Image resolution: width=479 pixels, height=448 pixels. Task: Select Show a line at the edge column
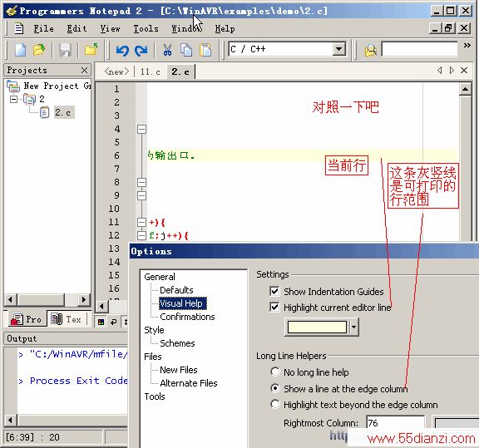tap(275, 388)
